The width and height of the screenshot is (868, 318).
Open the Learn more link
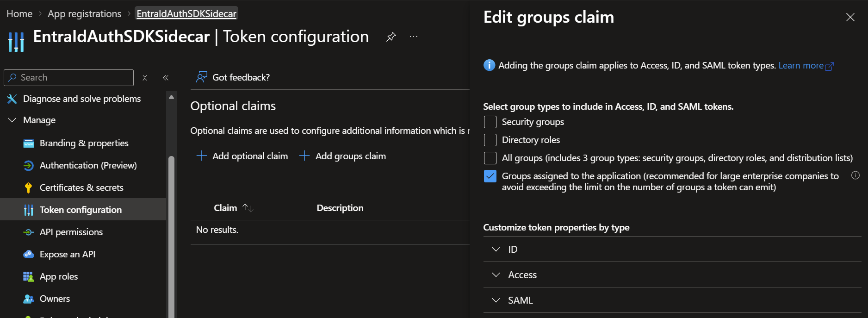coord(806,66)
